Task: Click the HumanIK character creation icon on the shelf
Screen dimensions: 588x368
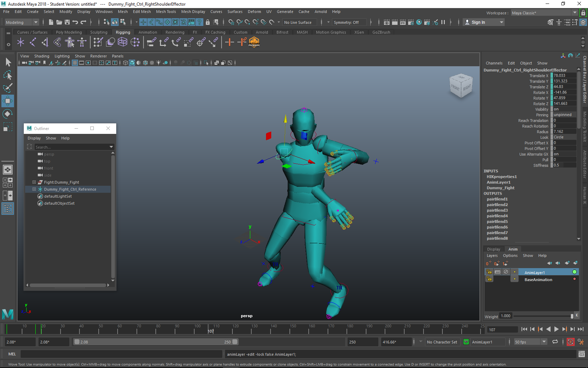Action: tap(70, 42)
